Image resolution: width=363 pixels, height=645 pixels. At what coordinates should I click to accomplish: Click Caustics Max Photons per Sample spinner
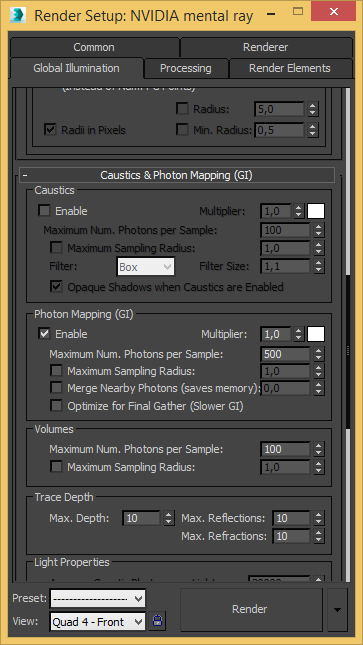319,230
